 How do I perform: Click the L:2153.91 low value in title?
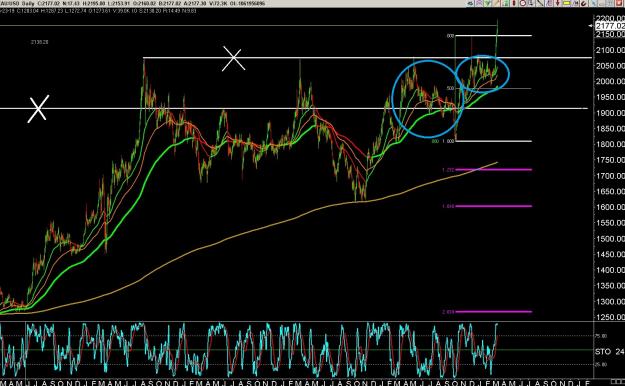[x=118, y=4]
